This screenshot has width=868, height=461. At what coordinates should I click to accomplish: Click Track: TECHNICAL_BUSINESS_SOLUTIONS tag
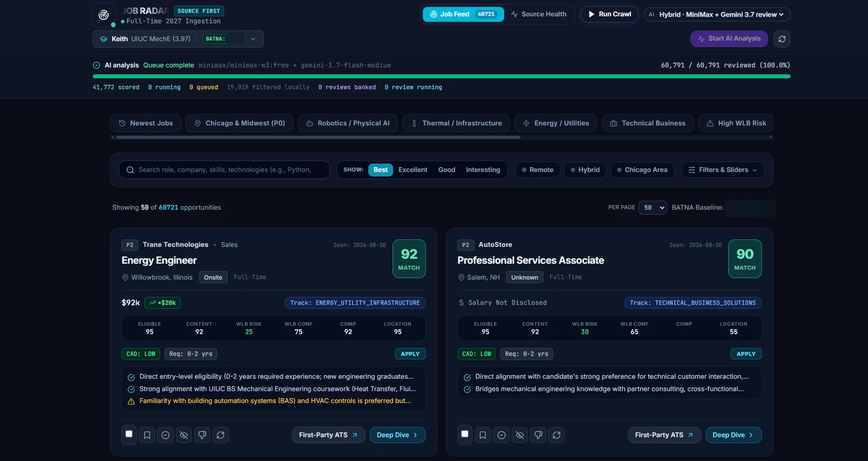click(x=693, y=303)
